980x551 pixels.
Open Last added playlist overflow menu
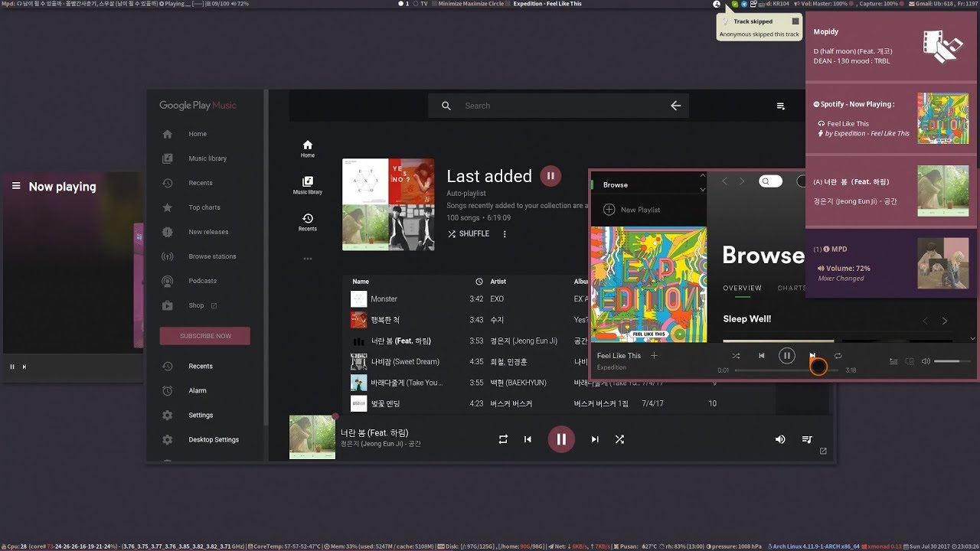[x=505, y=233]
